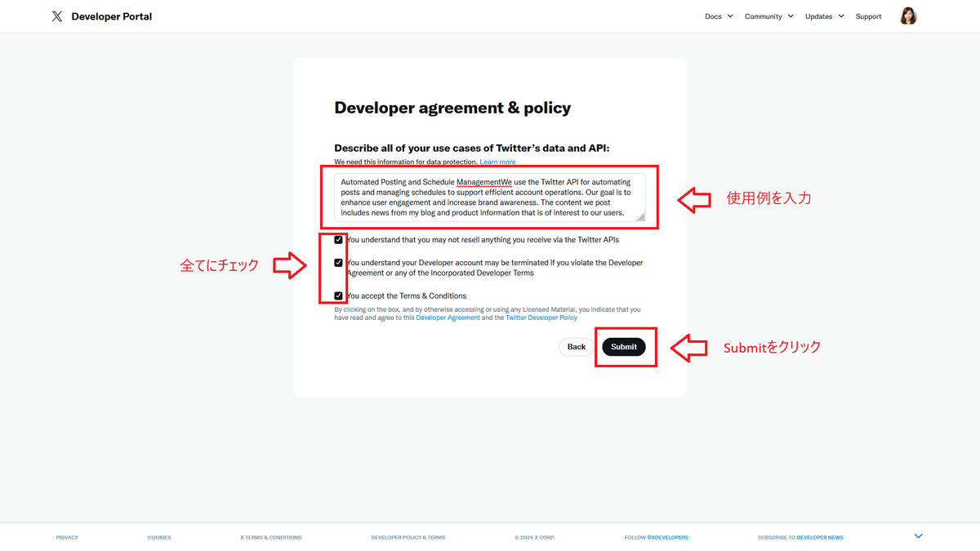Go to Support page
Image resolution: width=980 pixels, height=551 pixels.
coord(868,16)
